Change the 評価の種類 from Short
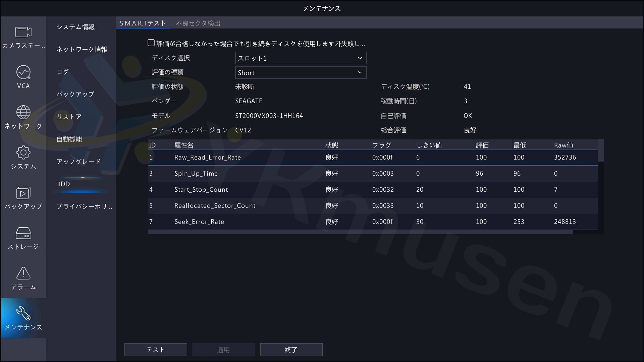 pos(301,72)
